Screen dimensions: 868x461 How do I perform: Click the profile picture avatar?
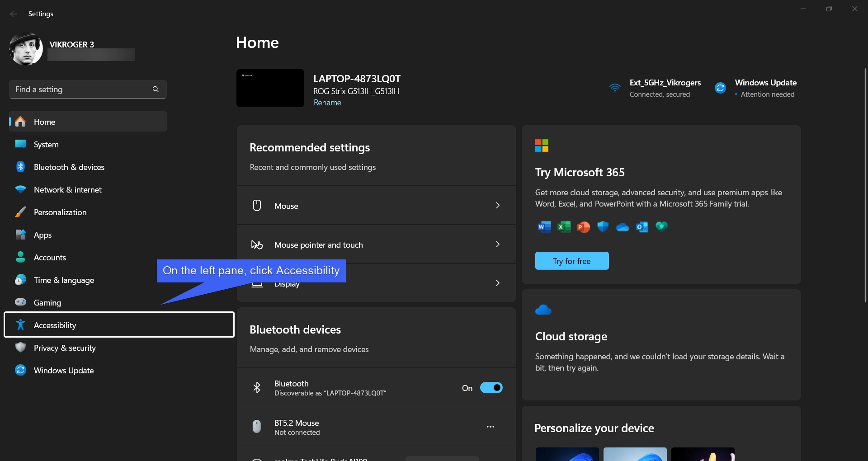click(x=26, y=49)
